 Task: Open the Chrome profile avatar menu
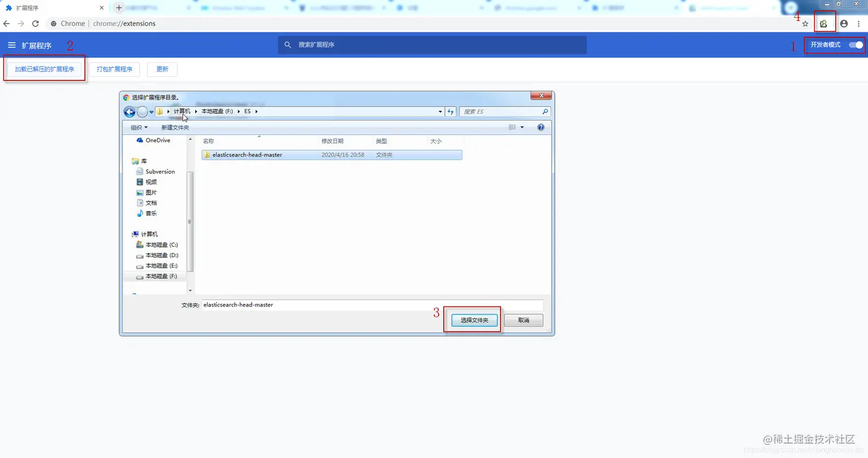844,24
